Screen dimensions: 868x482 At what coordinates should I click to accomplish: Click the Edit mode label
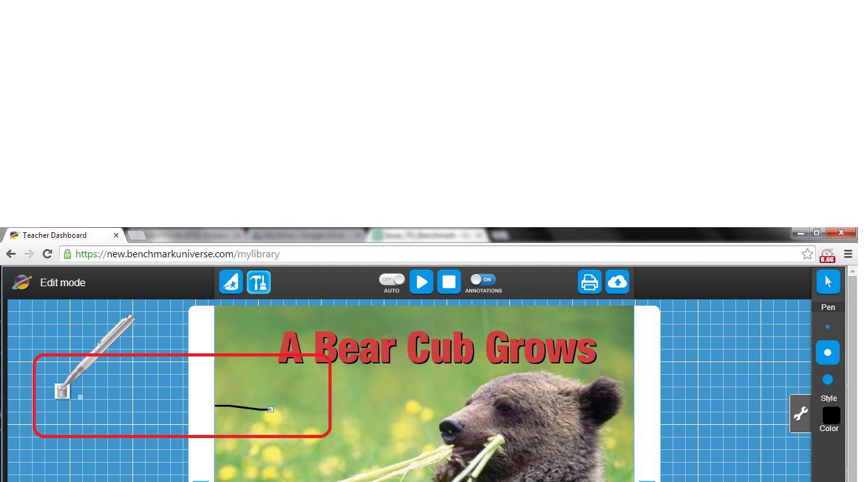point(63,283)
